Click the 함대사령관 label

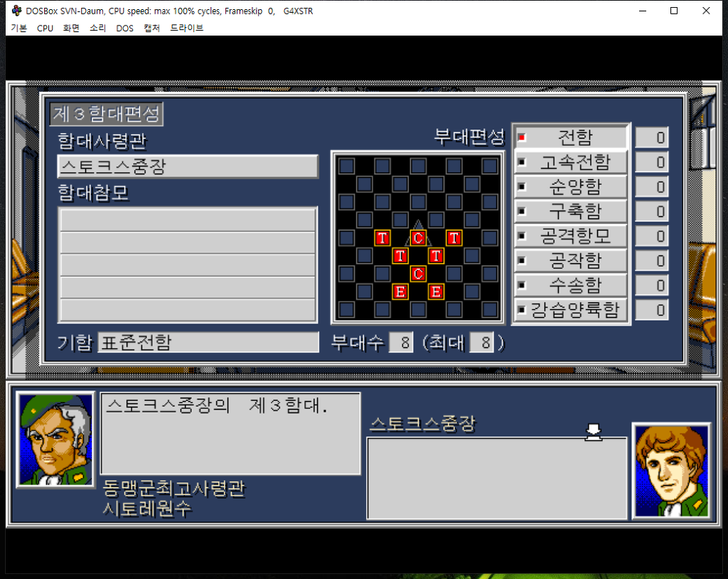coord(102,141)
